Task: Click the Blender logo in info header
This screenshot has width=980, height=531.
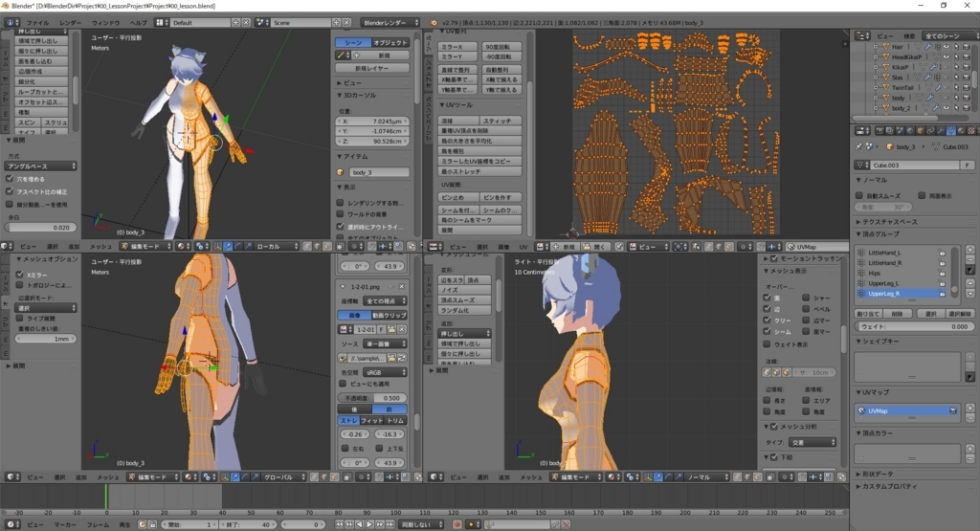Action: (434, 23)
